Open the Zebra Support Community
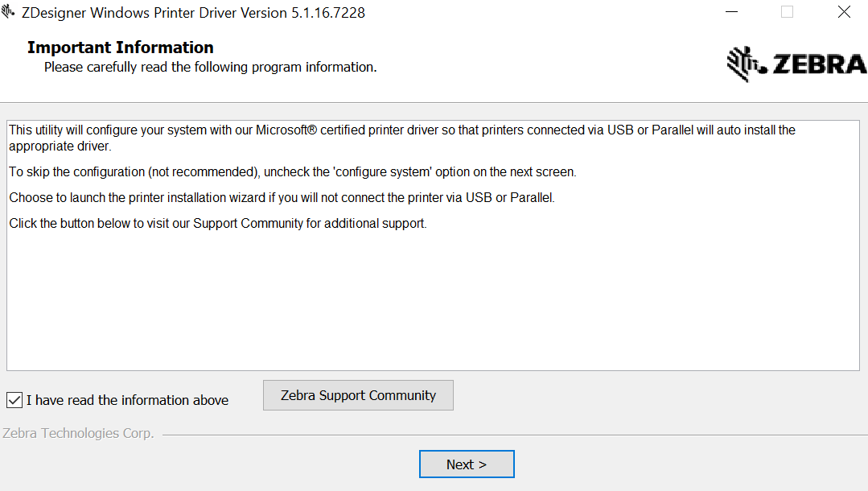The height and width of the screenshot is (491, 868). pos(358,395)
